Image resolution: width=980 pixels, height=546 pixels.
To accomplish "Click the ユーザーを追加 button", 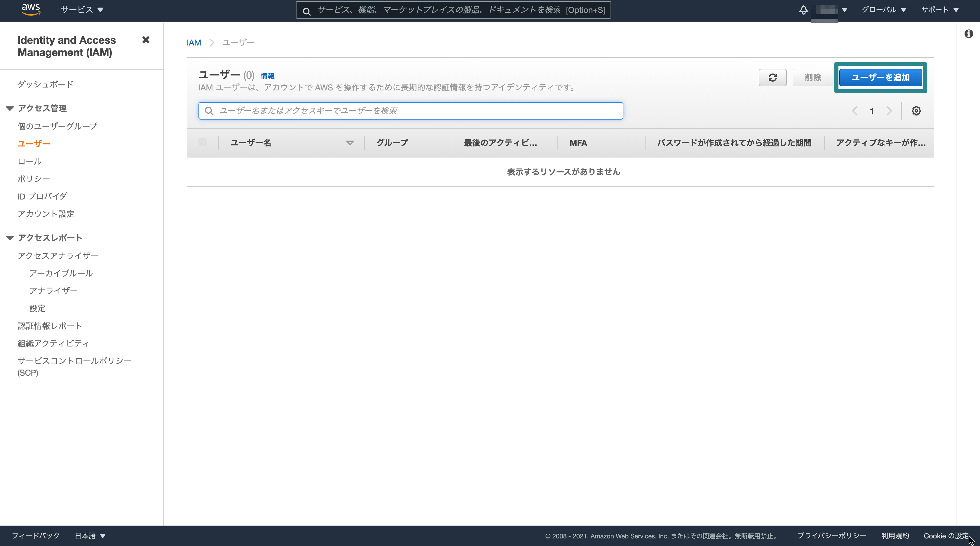I will (880, 78).
